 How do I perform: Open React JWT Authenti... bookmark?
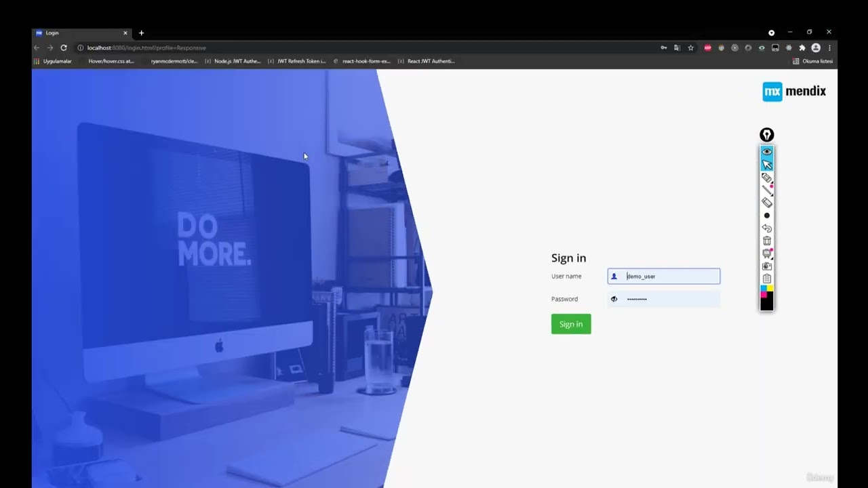tap(427, 61)
